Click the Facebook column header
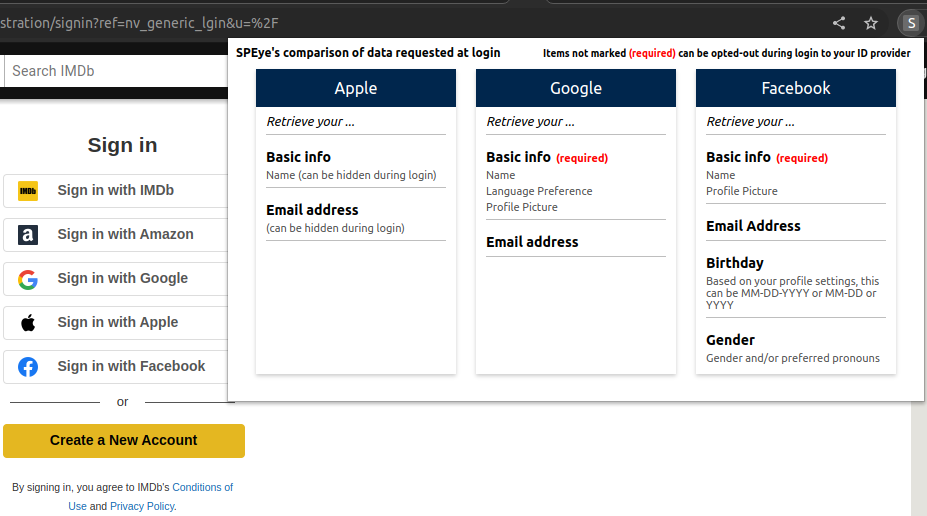This screenshot has height=516, width=927. tap(796, 88)
